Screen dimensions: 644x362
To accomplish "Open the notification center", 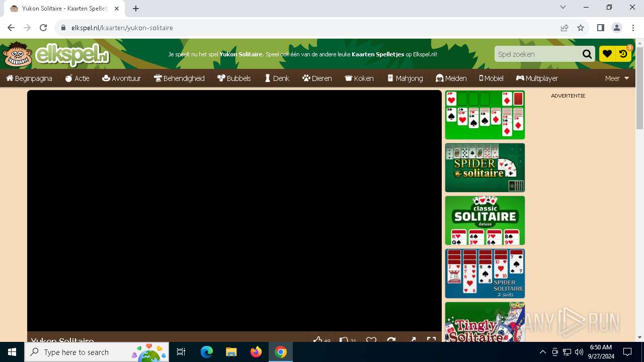I will pos(627,352).
